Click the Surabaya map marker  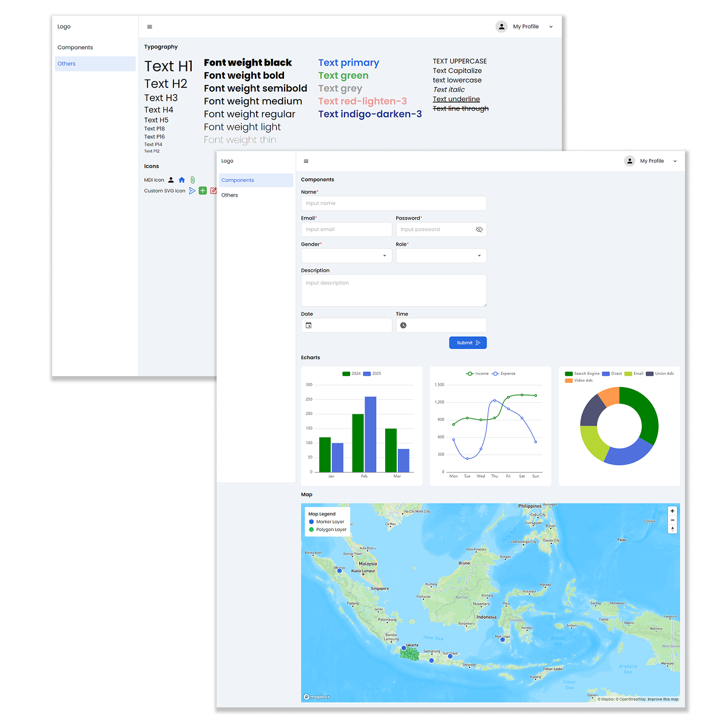pos(451,656)
